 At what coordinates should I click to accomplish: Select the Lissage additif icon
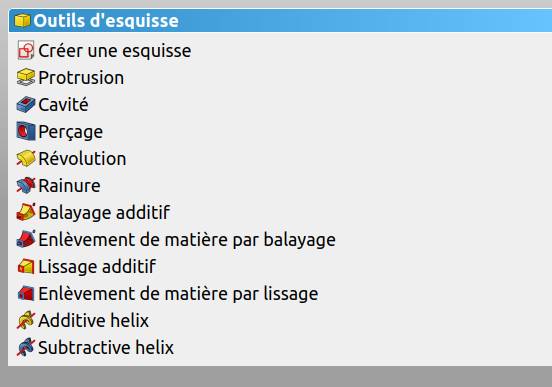[x=26, y=267]
